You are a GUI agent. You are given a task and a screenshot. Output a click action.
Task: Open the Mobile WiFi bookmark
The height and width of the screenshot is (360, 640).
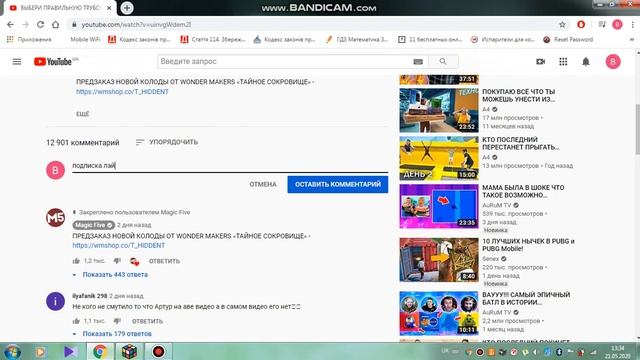coord(85,40)
